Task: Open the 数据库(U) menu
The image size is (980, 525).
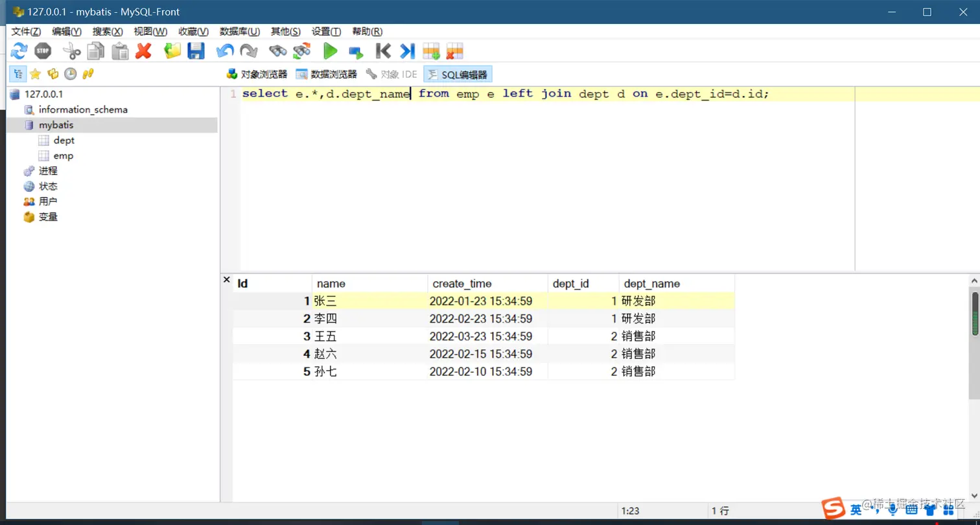Action: 240,31
